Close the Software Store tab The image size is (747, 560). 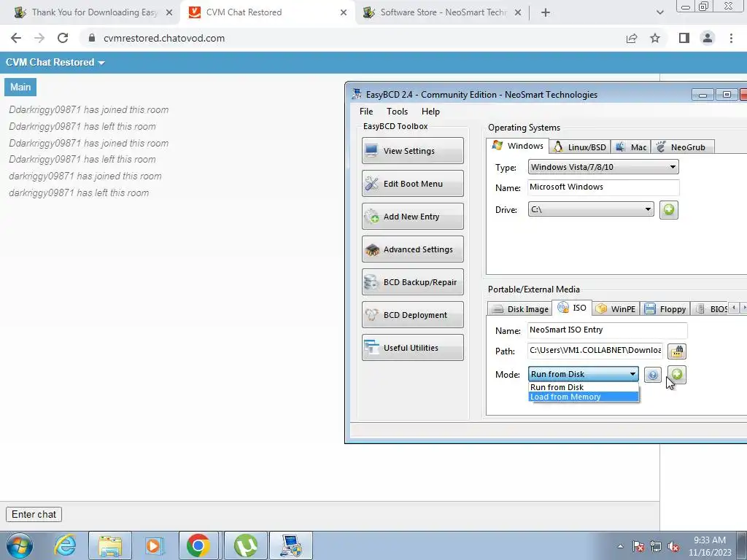(x=518, y=13)
